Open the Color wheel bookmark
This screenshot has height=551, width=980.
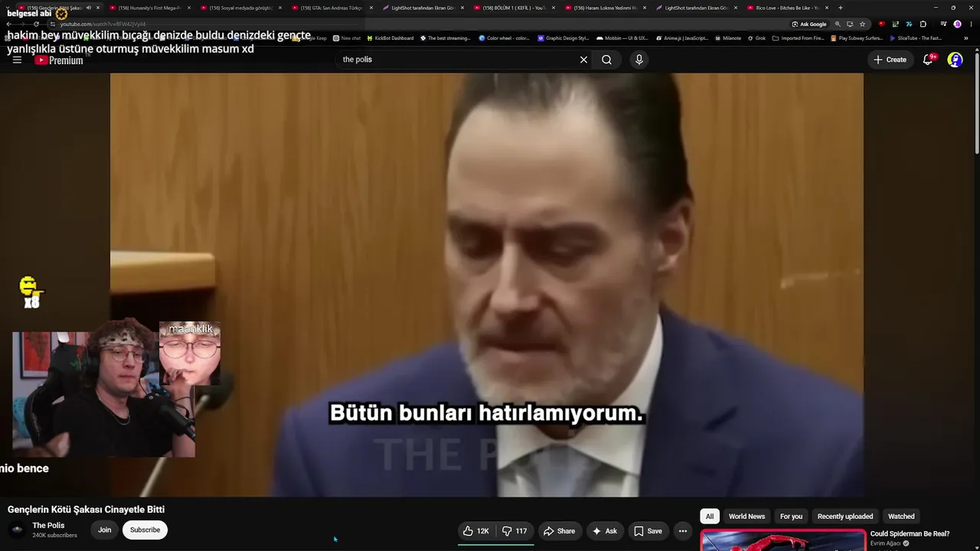504,38
